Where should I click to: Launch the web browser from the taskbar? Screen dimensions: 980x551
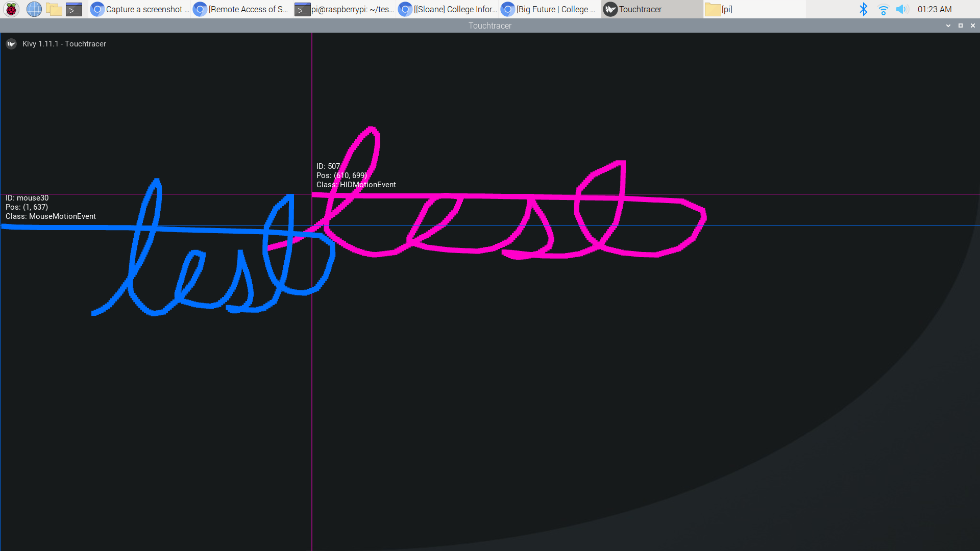[34, 9]
